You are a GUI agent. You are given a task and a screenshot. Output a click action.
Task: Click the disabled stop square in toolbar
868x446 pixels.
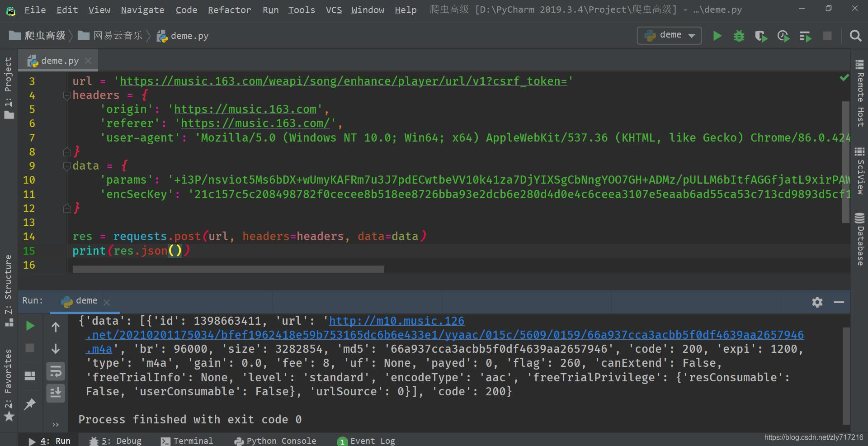(x=827, y=36)
